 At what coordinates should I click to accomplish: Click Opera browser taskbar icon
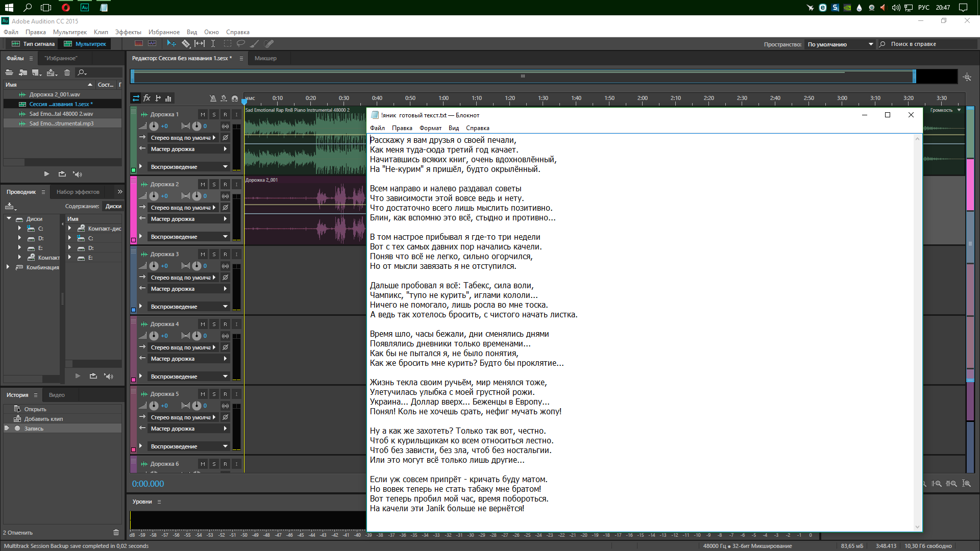tap(66, 8)
